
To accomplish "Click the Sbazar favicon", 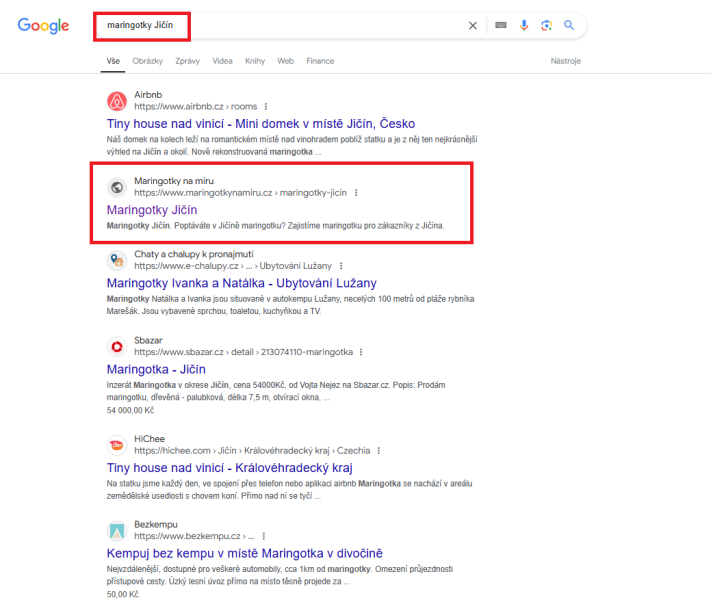I will pos(117,346).
